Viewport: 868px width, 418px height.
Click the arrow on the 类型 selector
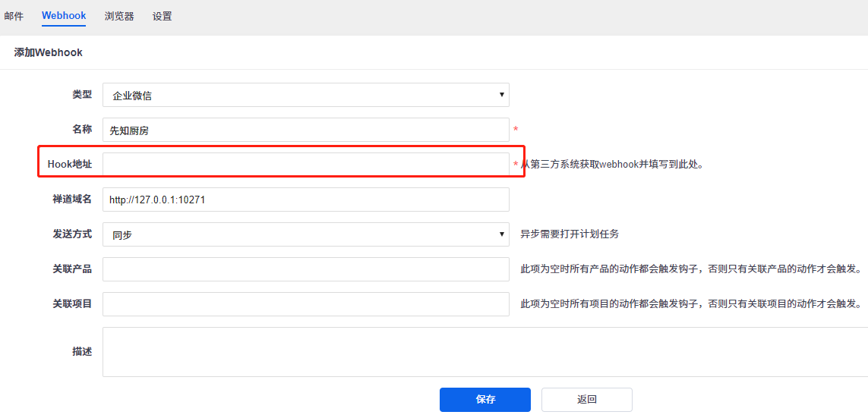[502, 95]
